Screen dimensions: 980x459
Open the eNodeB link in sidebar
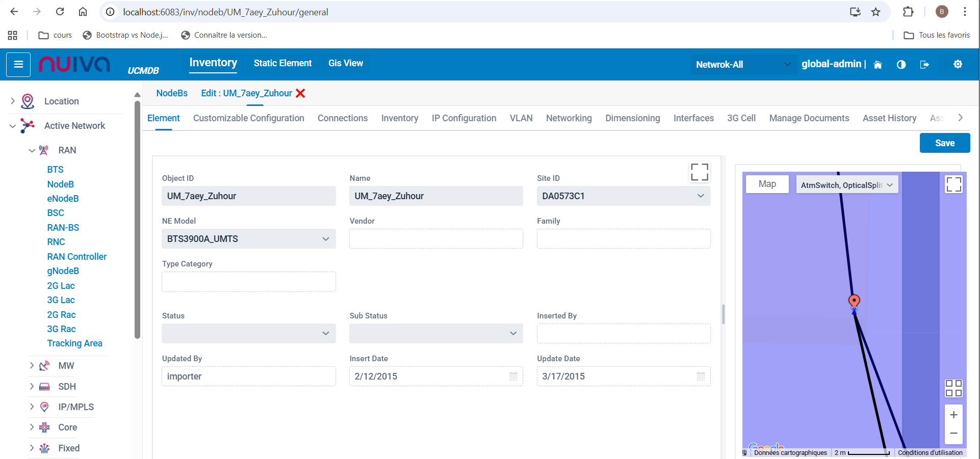[63, 199]
